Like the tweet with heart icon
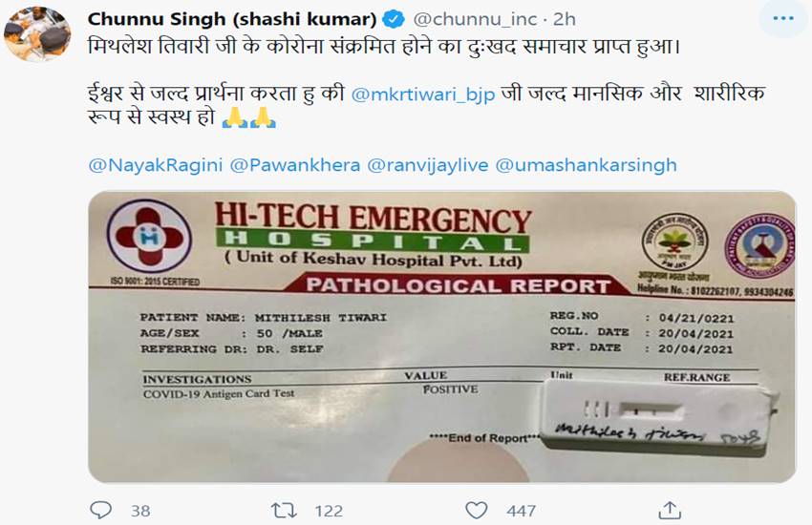 (x=476, y=510)
